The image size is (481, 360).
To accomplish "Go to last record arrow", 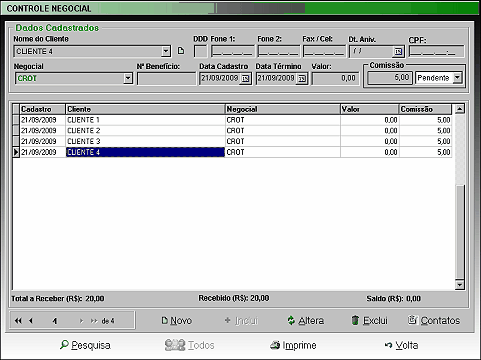I will 94,321.
